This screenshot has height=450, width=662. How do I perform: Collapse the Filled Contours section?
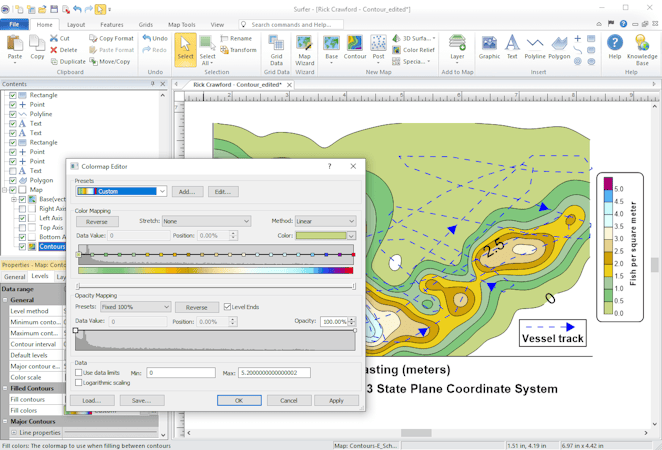(5, 388)
